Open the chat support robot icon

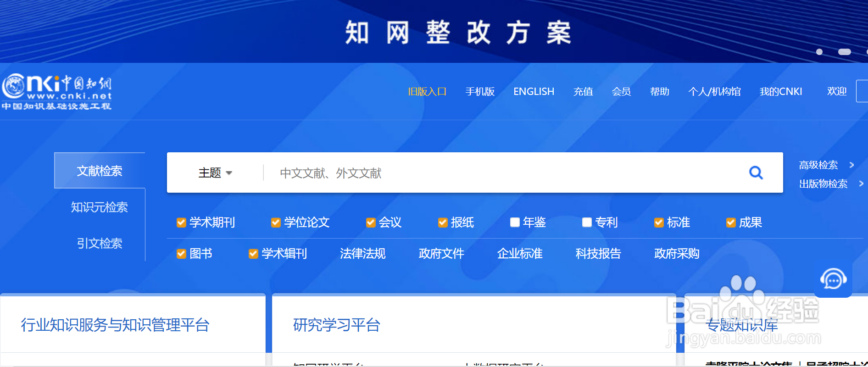[x=833, y=279]
